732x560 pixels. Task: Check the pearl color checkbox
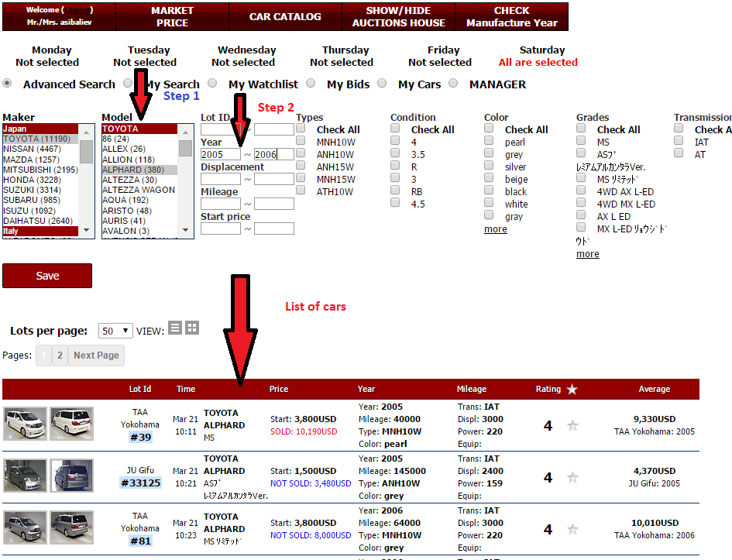pyautogui.click(x=490, y=141)
